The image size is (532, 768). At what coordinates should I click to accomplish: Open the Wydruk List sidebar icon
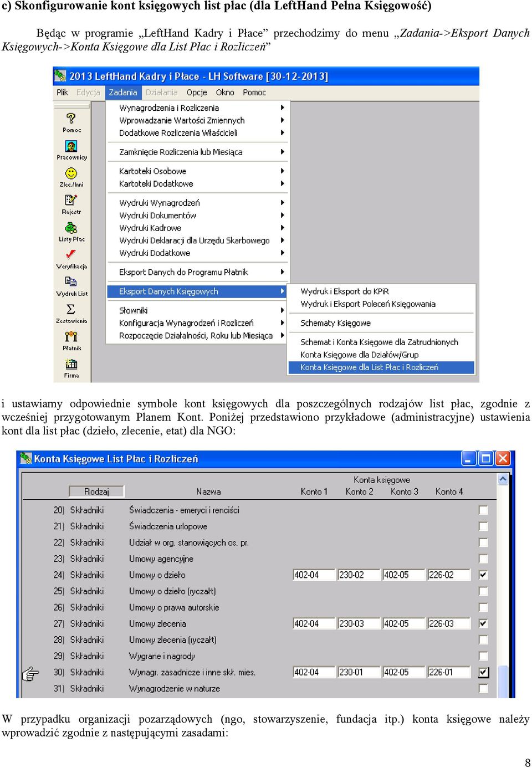[71, 281]
